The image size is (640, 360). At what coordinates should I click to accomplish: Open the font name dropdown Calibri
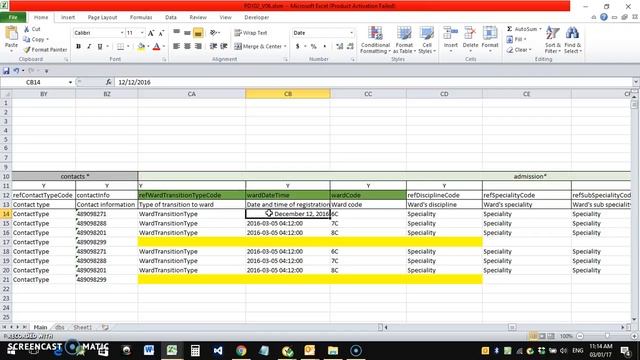[122, 33]
